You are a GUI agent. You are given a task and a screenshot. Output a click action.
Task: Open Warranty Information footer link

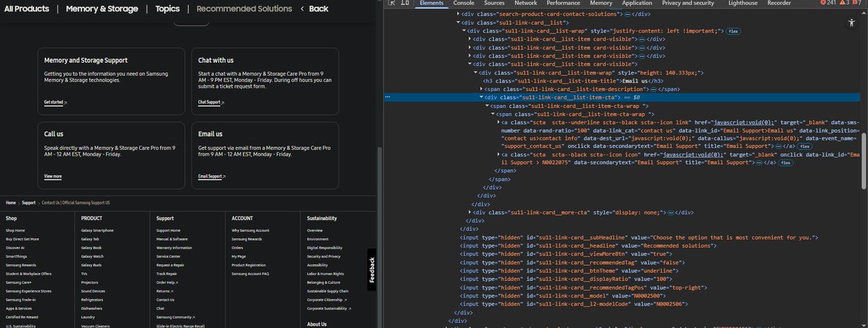(174, 248)
